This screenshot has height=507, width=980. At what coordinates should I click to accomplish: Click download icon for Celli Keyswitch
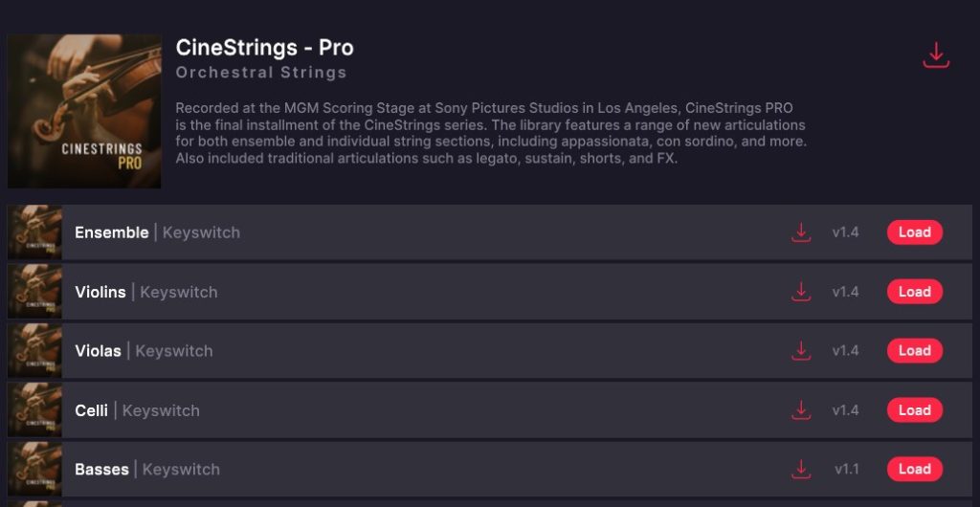pyautogui.click(x=801, y=410)
